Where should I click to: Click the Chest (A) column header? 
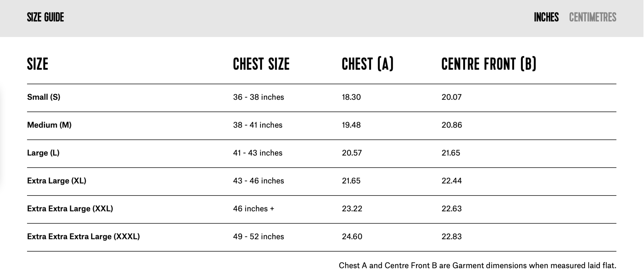(x=367, y=64)
